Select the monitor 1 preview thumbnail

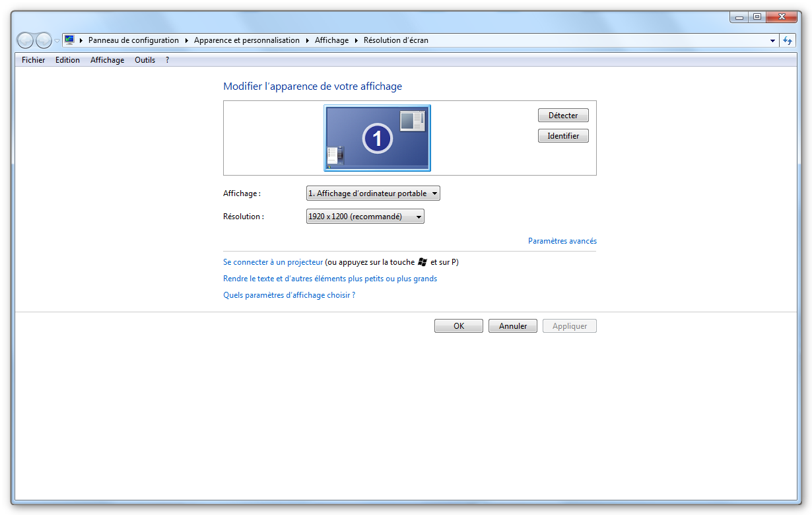377,138
